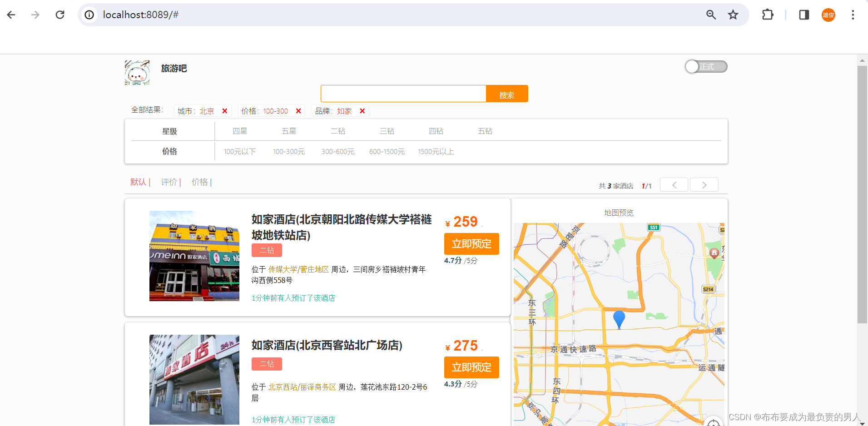Click the 搜索 button
Image resolution: width=868 pixels, height=426 pixels.
pyautogui.click(x=507, y=94)
